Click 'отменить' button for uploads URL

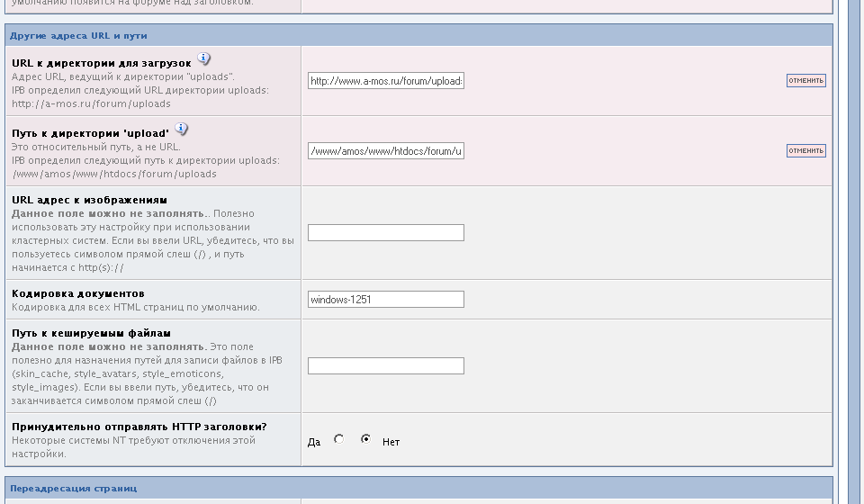tap(805, 80)
